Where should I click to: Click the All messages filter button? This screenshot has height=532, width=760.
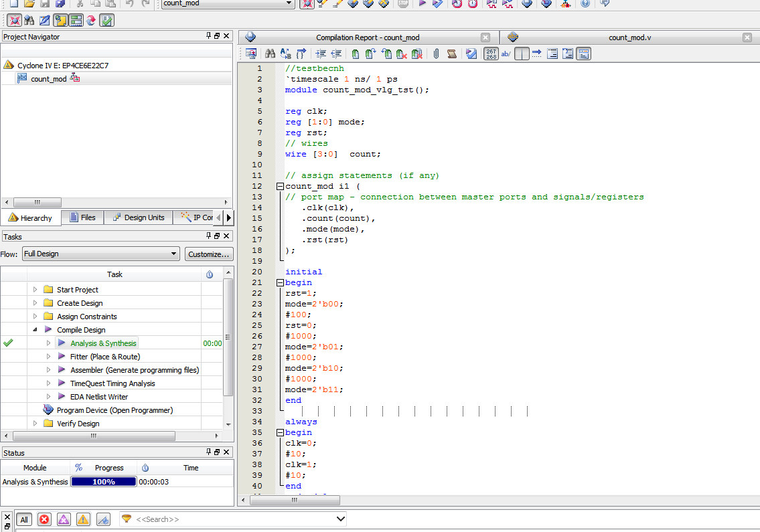(x=24, y=519)
